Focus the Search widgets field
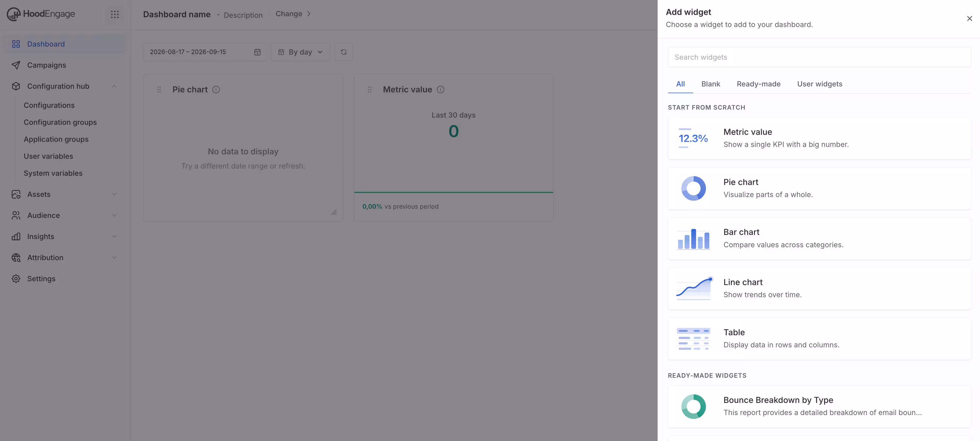The width and height of the screenshot is (980, 441). [x=819, y=57]
